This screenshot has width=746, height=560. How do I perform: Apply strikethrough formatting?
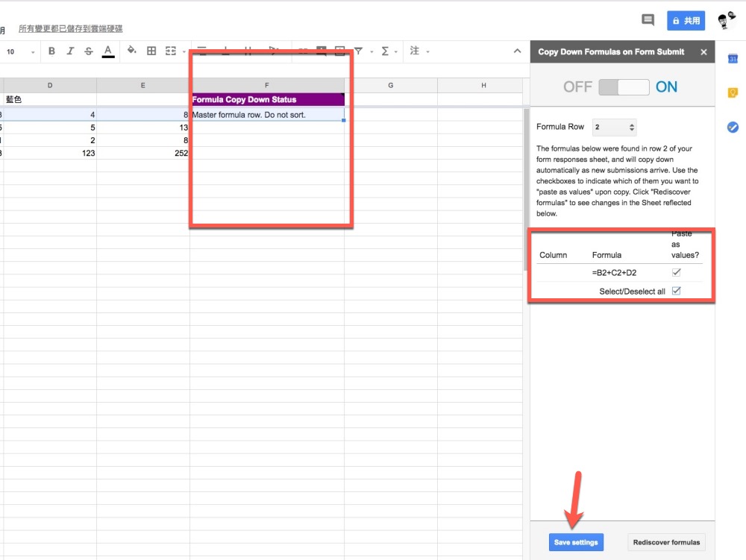point(89,51)
